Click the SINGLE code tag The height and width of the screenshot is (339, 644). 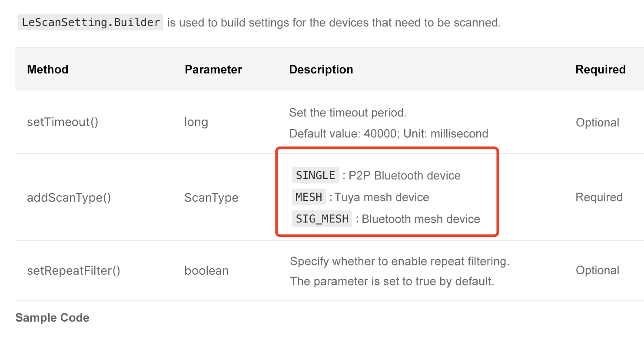tap(315, 175)
